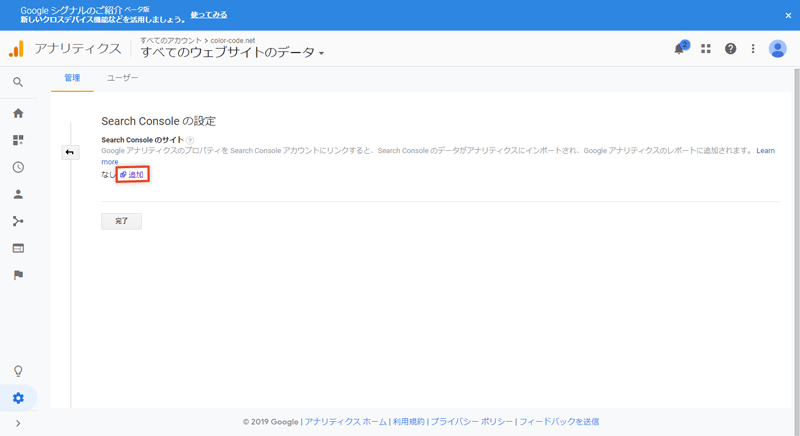Open アナリティクス ホーム footer link
Viewport: 800px width, 436px height.
point(345,422)
